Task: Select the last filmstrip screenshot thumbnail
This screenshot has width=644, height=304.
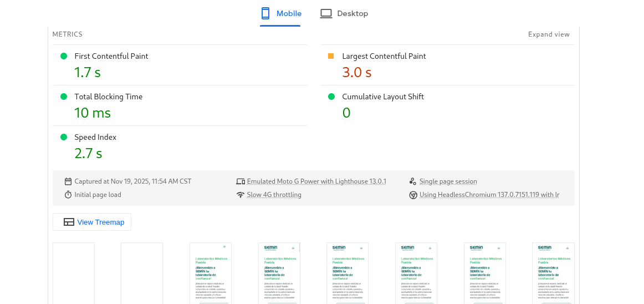Action: pyautogui.click(x=553, y=273)
